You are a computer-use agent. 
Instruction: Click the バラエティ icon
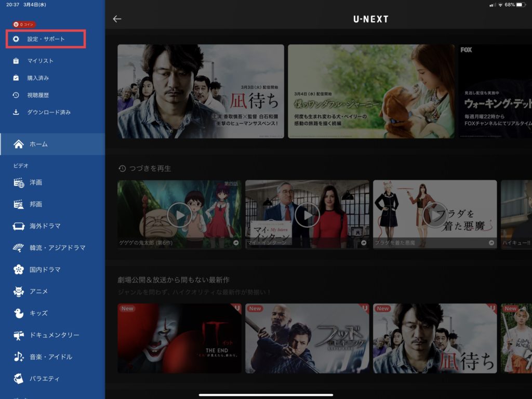[x=19, y=379]
